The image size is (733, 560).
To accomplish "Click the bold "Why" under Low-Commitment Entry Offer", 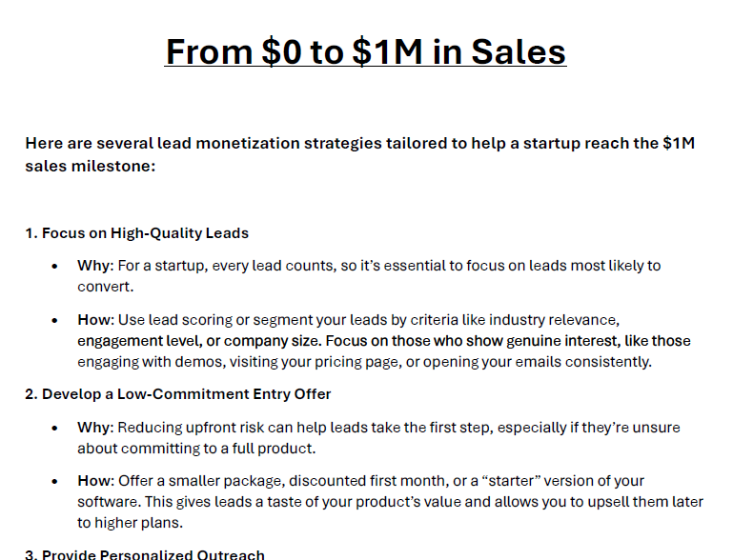I will pyautogui.click(x=92, y=428).
